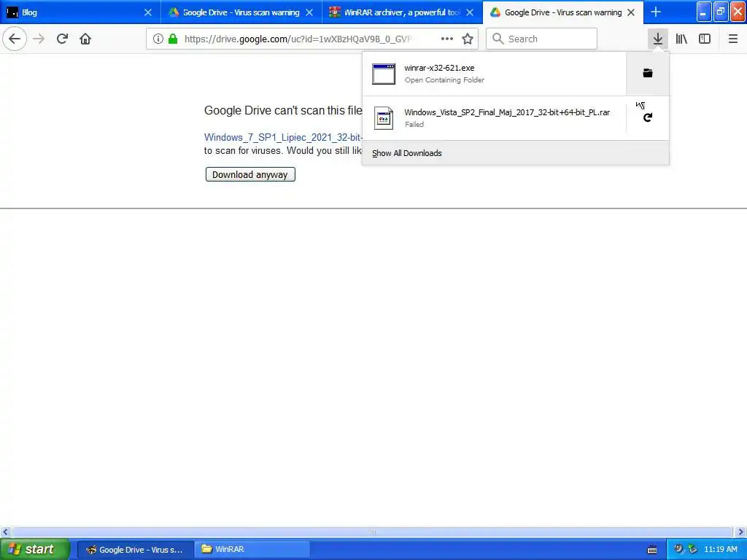
Task: Bookmark this page with the star
Action: tap(468, 39)
